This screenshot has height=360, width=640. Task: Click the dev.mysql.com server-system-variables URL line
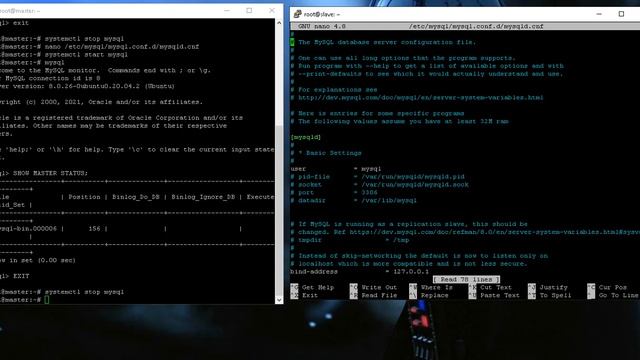point(417,98)
